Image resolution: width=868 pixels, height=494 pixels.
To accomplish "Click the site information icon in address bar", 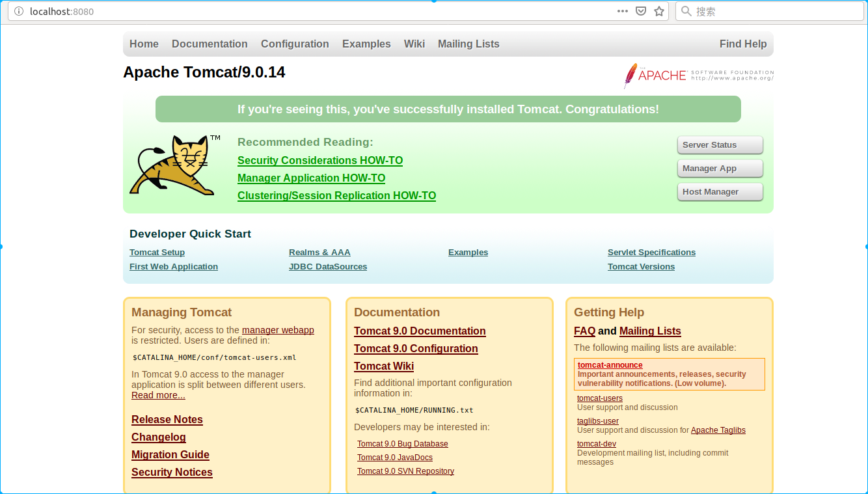I will click(18, 11).
